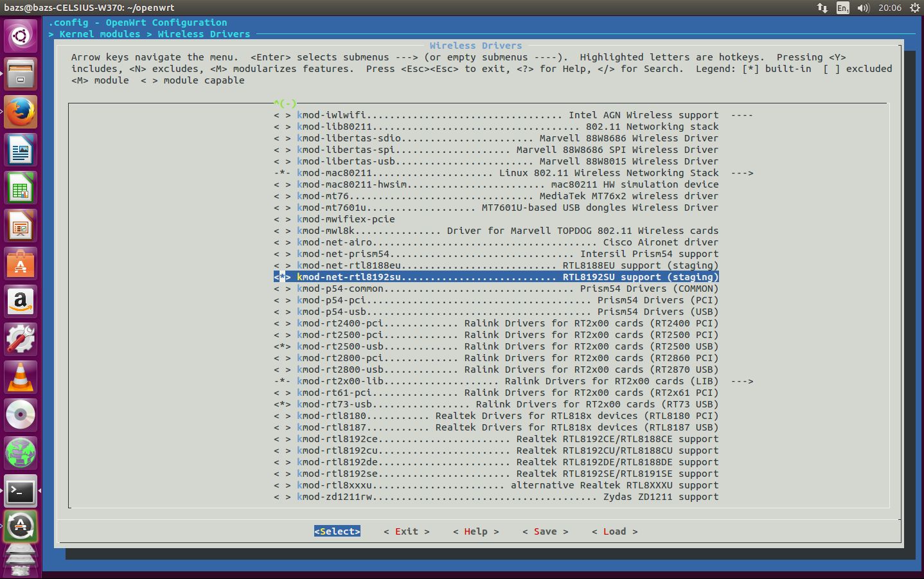
Task: Open Software Updater from the dock
Action: tap(21, 526)
